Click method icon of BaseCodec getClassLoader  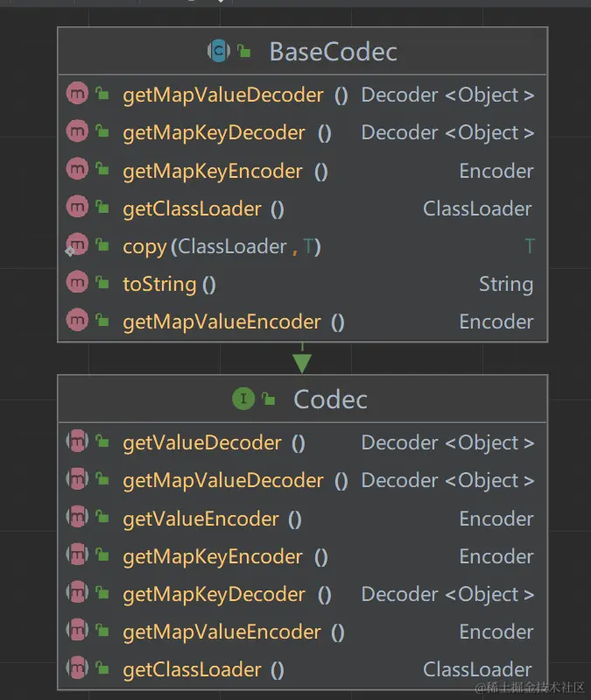[x=77, y=207]
